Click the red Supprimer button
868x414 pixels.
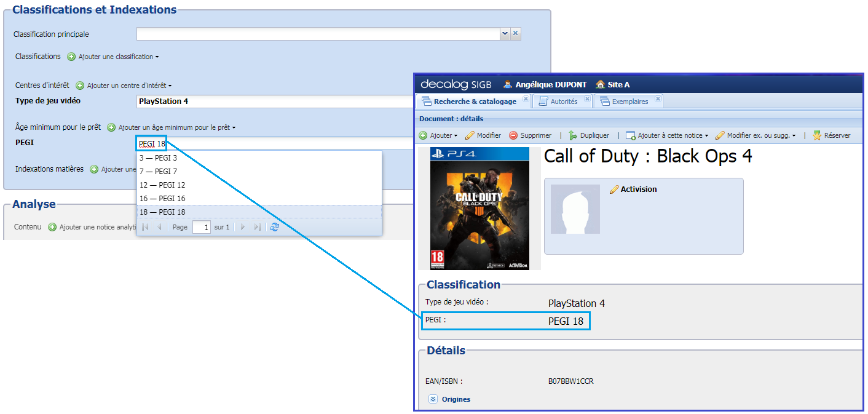(x=530, y=135)
